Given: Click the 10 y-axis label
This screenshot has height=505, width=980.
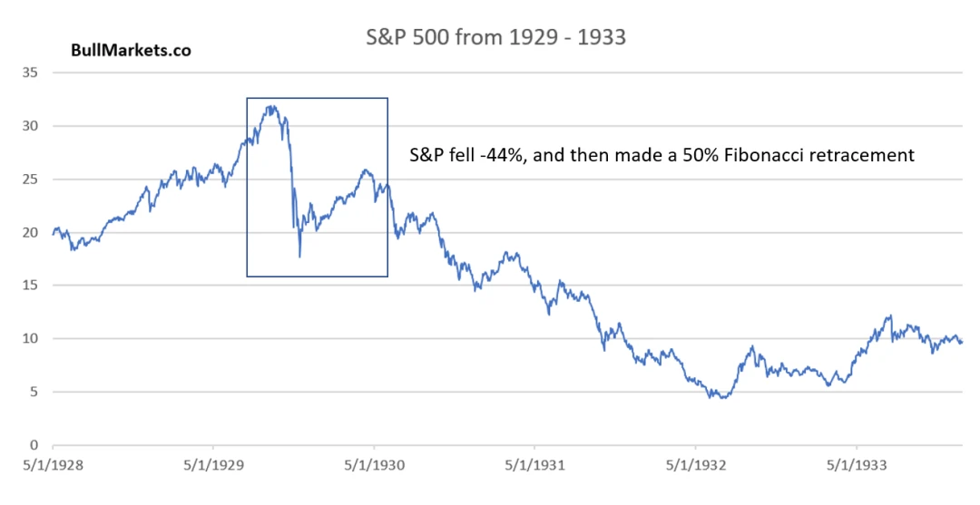Looking at the screenshot, I should point(29,338).
